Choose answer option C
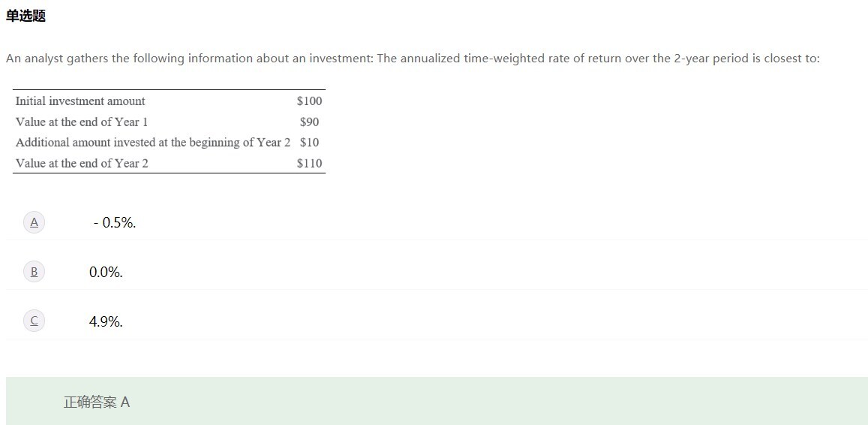The width and height of the screenshot is (868, 425). [34, 321]
